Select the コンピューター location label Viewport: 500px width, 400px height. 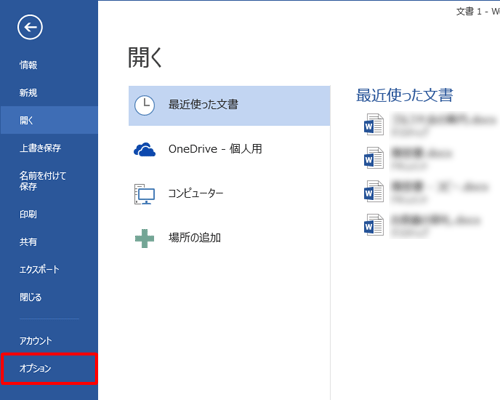pyautogui.click(x=196, y=193)
